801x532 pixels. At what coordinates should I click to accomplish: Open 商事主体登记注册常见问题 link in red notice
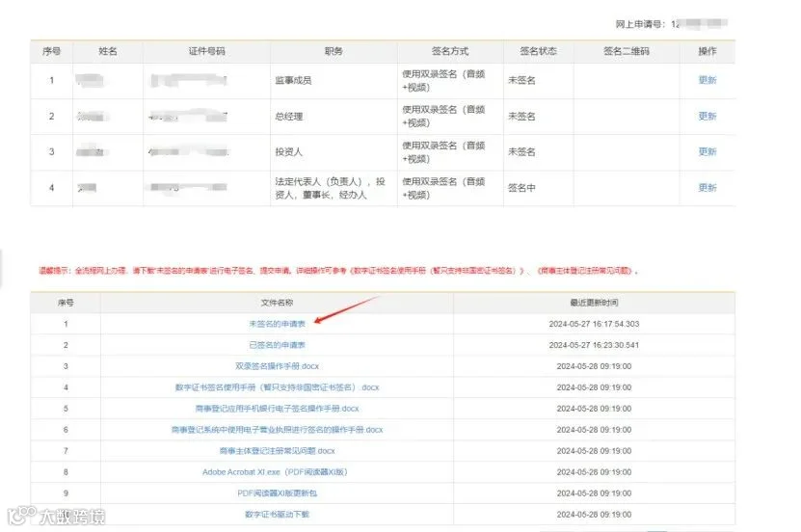point(586,271)
